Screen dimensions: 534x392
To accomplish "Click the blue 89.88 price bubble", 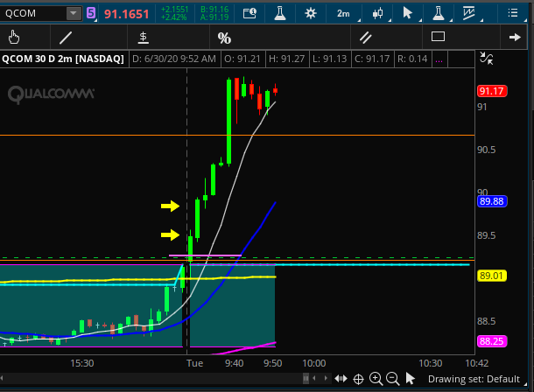I will tap(492, 201).
